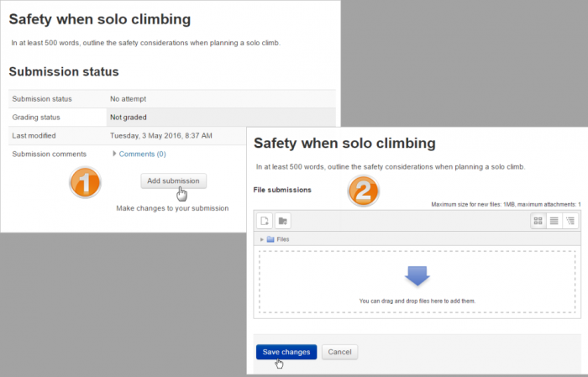Expand the Comments (0) triangle

click(x=114, y=154)
